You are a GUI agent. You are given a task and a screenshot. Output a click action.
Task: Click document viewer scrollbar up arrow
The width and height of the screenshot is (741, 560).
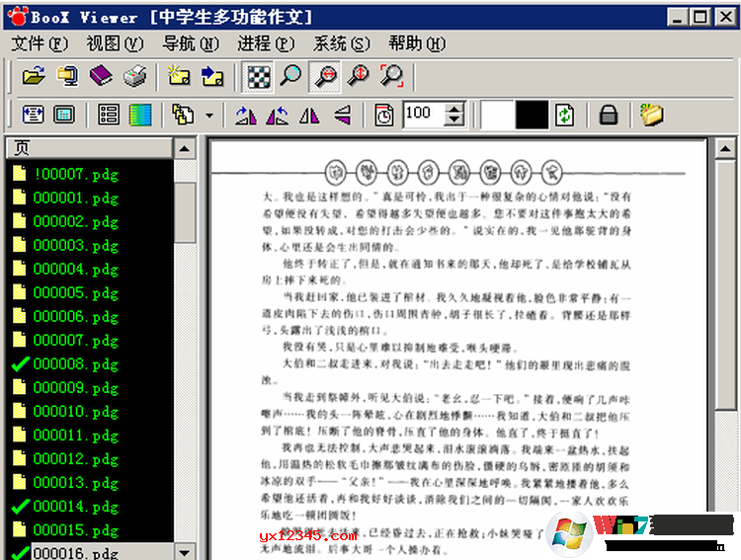[x=725, y=149]
